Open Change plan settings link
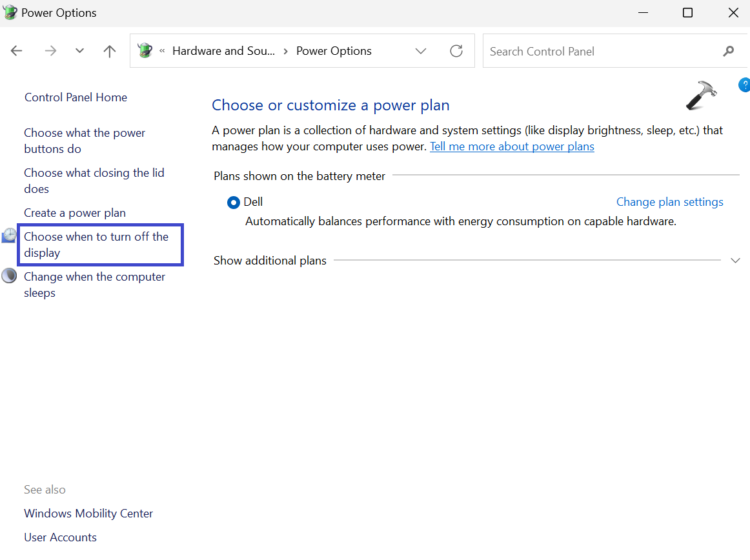Screen dimensions: 750x560 click(669, 202)
